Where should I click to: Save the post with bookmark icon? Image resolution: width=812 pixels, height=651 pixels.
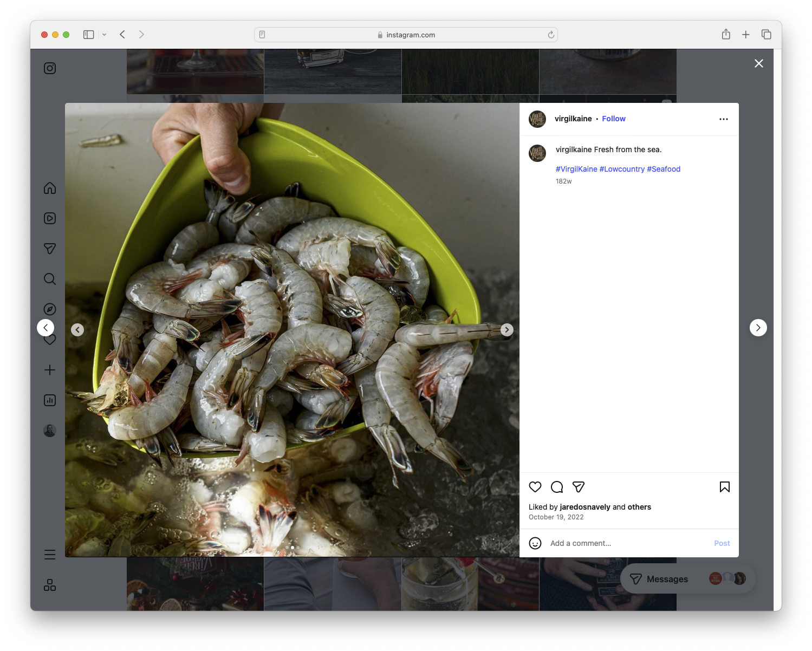[x=725, y=487]
